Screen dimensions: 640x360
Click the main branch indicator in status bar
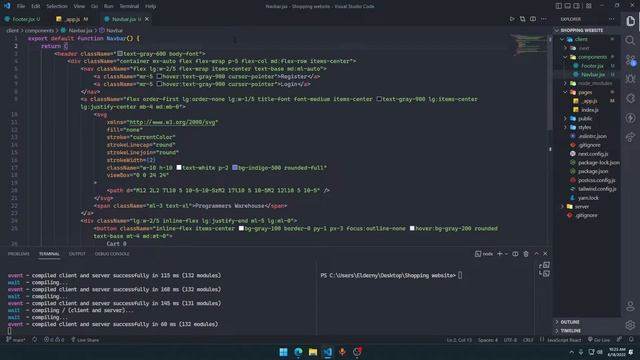tap(16, 340)
